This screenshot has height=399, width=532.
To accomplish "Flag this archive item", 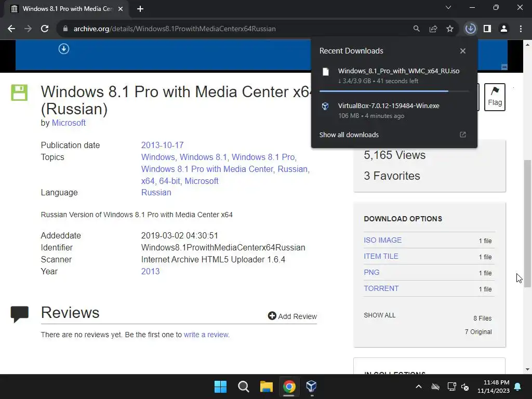I will 495,97.
